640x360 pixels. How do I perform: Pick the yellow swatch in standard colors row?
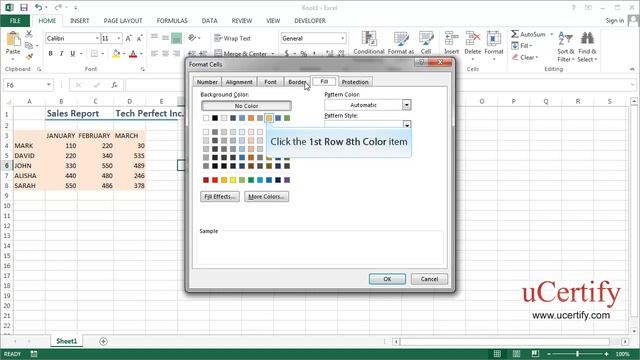click(x=233, y=180)
